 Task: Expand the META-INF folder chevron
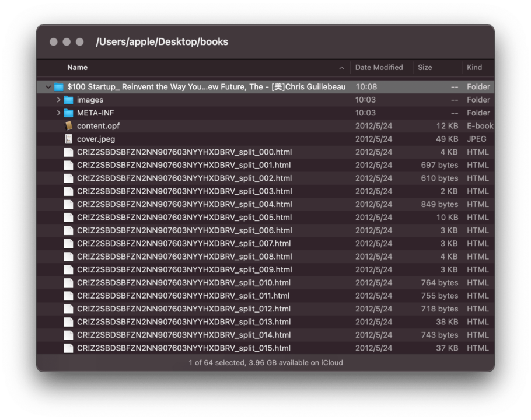point(58,113)
